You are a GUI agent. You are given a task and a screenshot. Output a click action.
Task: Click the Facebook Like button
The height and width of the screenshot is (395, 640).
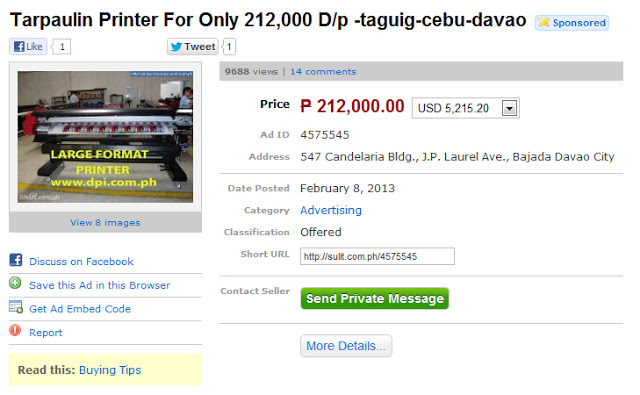point(28,47)
